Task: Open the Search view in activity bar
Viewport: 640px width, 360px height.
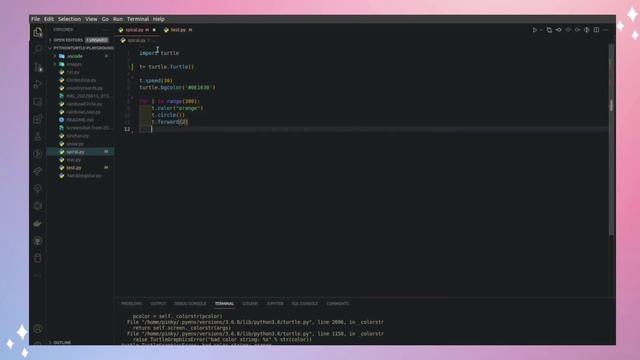Action: [38, 49]
